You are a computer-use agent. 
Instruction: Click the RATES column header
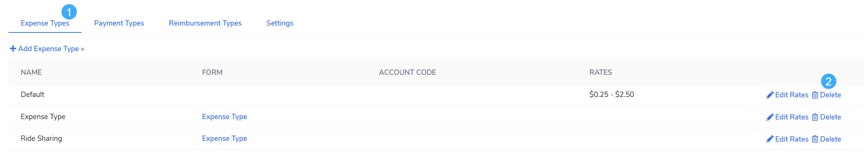pos(601,72)
